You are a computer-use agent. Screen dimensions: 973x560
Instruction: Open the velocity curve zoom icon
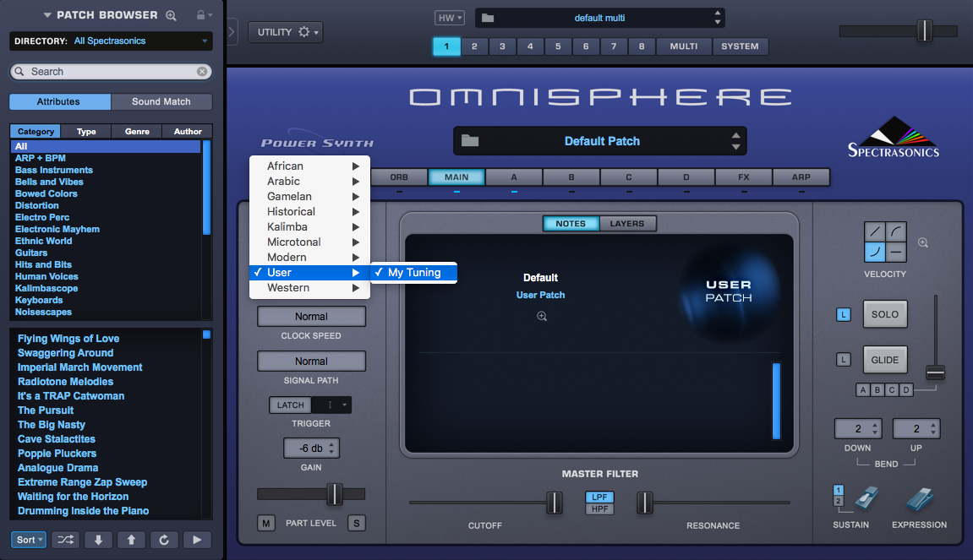point(923,242)
